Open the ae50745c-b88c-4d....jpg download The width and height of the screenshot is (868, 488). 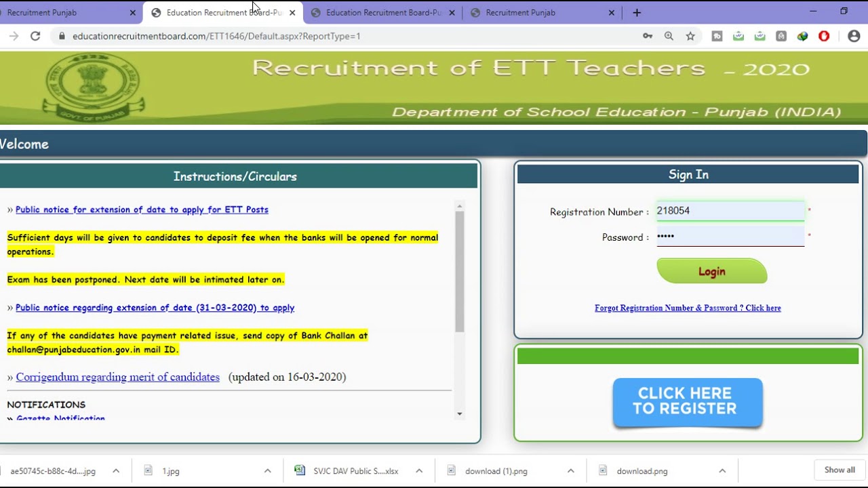(53, 471)
